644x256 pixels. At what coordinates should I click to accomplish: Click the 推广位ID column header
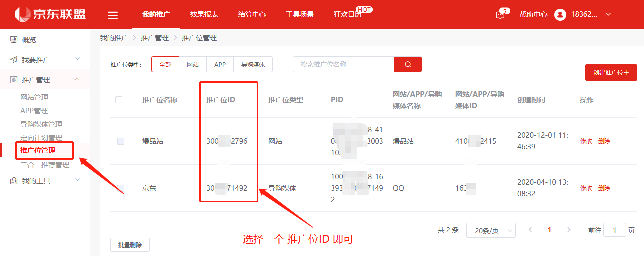pos(221,100)
